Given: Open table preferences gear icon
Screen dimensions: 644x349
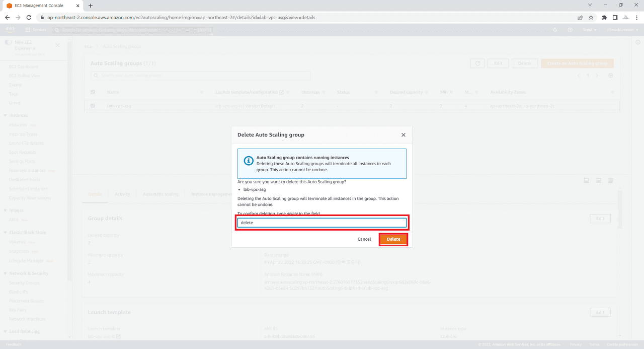Looking at the screenshot, I should pos(611,76).
